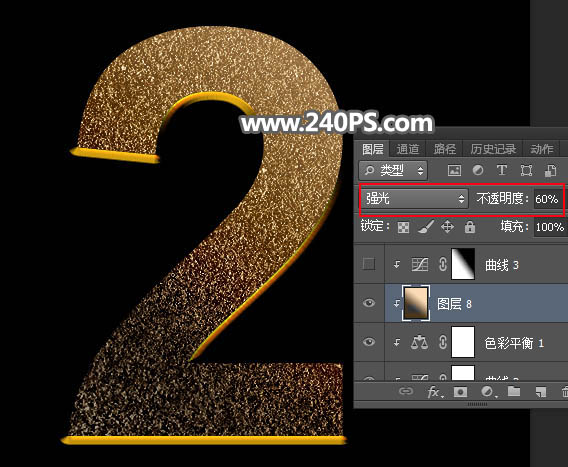Image resolution: width=568 pixels, height=467 pixels.
Task: Click the link layers chain icon
Action: click(x=406, y=391)
